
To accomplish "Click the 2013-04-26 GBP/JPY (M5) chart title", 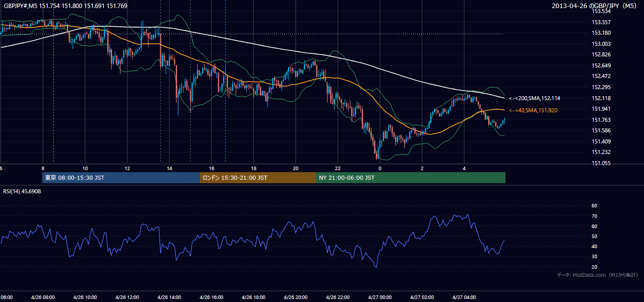I will (x=595, y=6).
